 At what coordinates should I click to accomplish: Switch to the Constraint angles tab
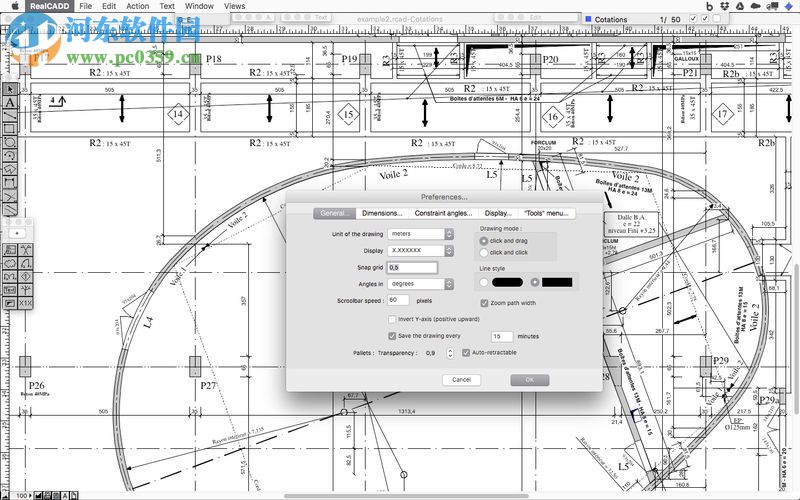point(443,213)
